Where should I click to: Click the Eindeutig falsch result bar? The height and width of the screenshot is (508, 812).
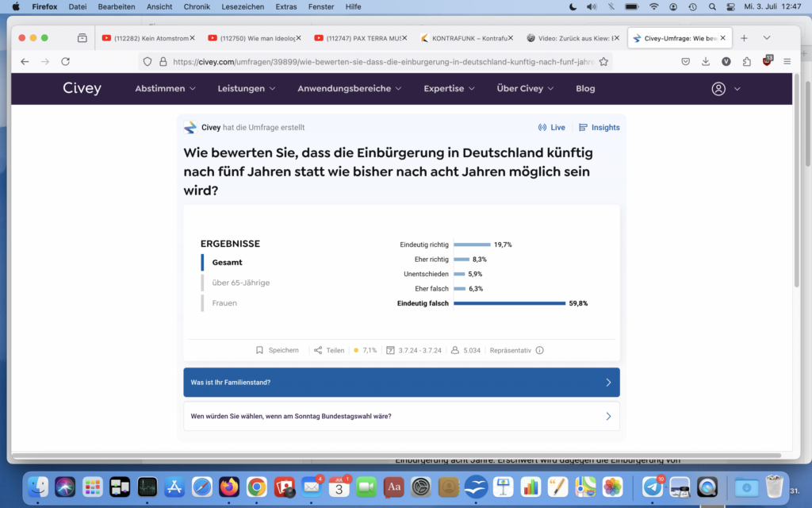(509, 303)
